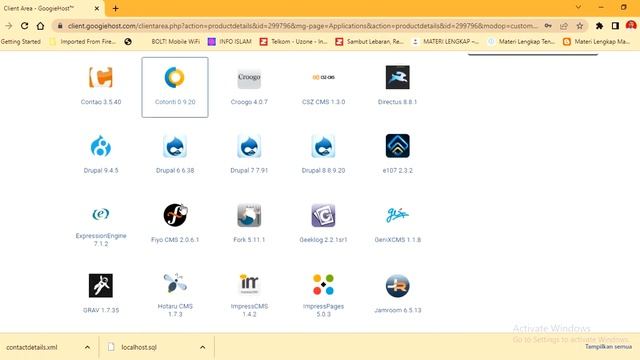Open the e107 2.3.2 icon
The image size is (640, 360).
coord(398,146)
